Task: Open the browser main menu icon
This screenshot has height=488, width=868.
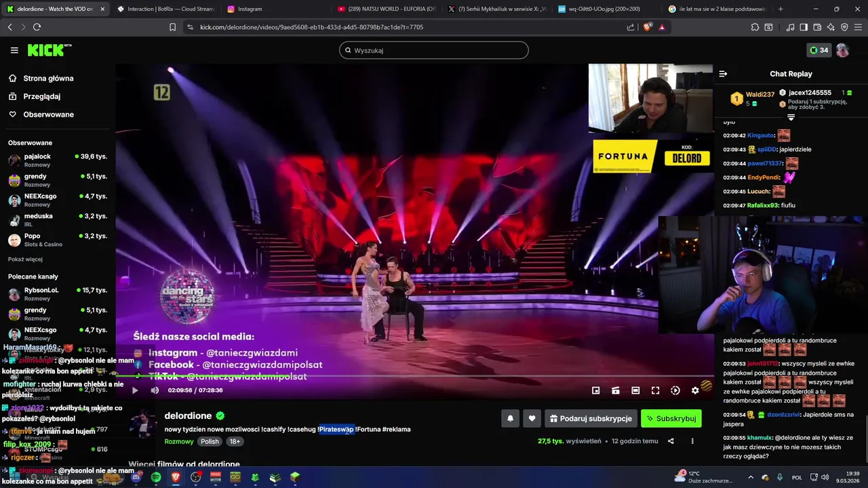Action: pyautogui.click(x=859, y=27)
